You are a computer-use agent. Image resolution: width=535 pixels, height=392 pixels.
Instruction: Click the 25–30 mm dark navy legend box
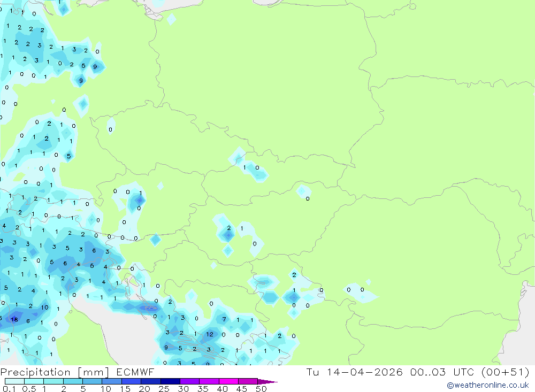click(x=170, y=381)
